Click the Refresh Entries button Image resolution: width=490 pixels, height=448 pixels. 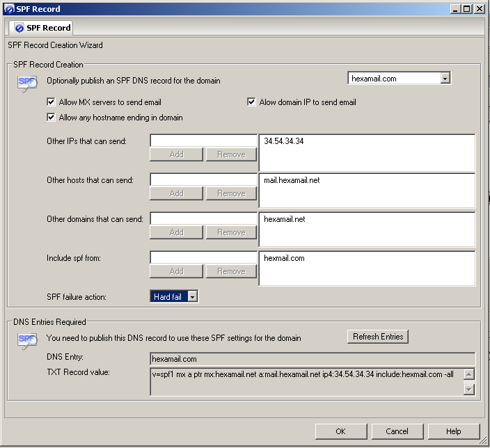(x=378, y=337)
